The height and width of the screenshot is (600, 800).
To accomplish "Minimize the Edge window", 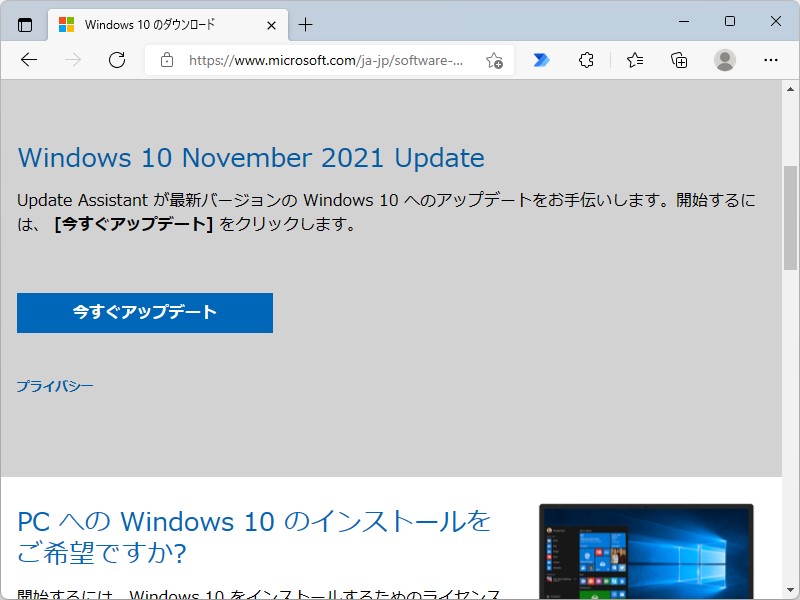I will tap(684, 21).
